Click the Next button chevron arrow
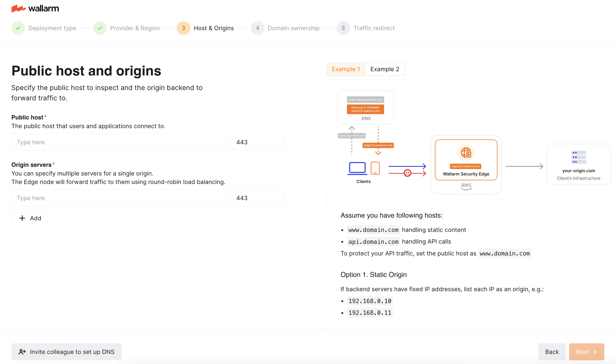 point(595,352)
